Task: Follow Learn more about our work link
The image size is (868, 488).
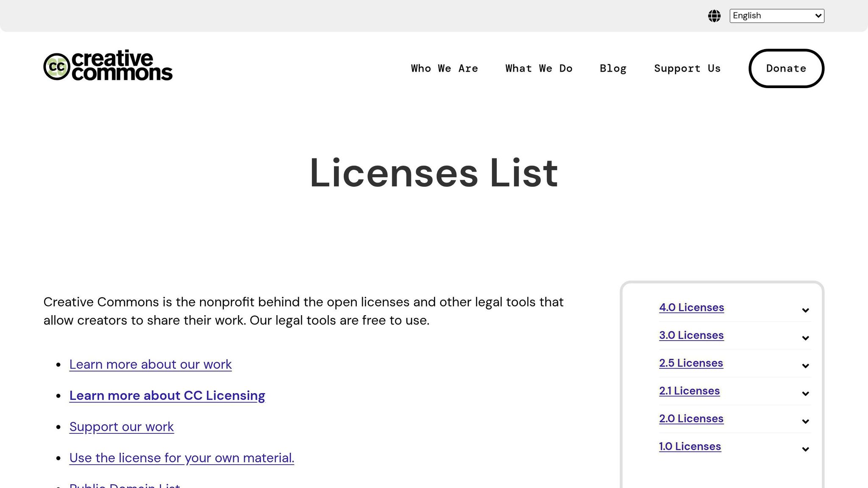Action: 150,364
